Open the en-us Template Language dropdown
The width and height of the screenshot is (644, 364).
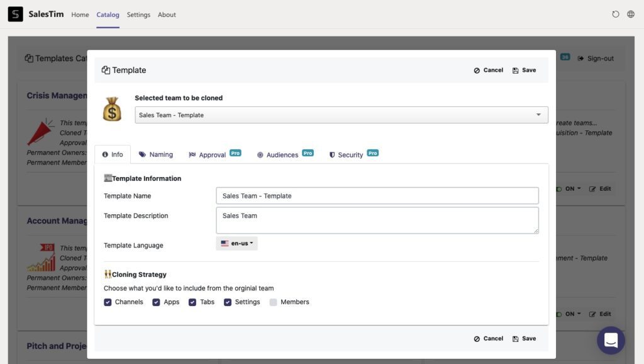pos(237,244)
